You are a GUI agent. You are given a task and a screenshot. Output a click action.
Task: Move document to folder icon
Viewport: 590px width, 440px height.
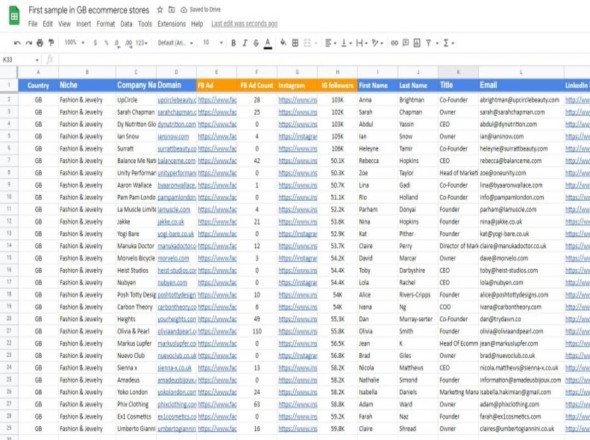(x=172, y=10)
